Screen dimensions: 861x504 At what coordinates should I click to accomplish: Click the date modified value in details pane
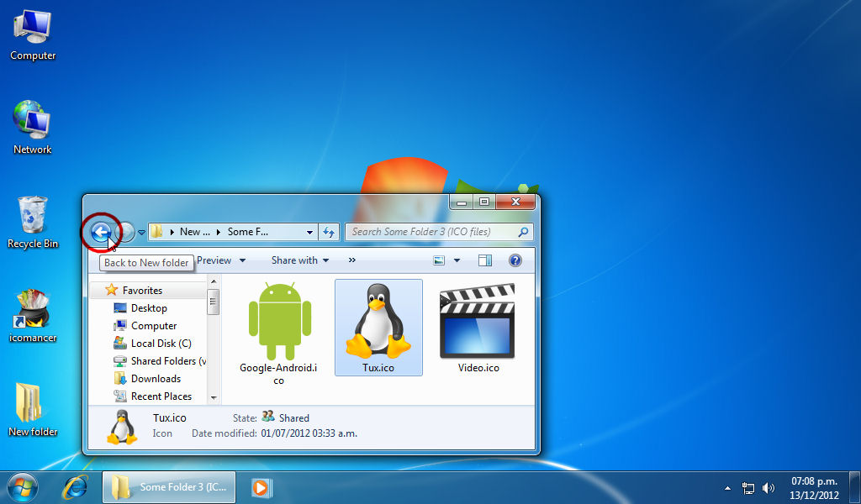click(309, 433)
